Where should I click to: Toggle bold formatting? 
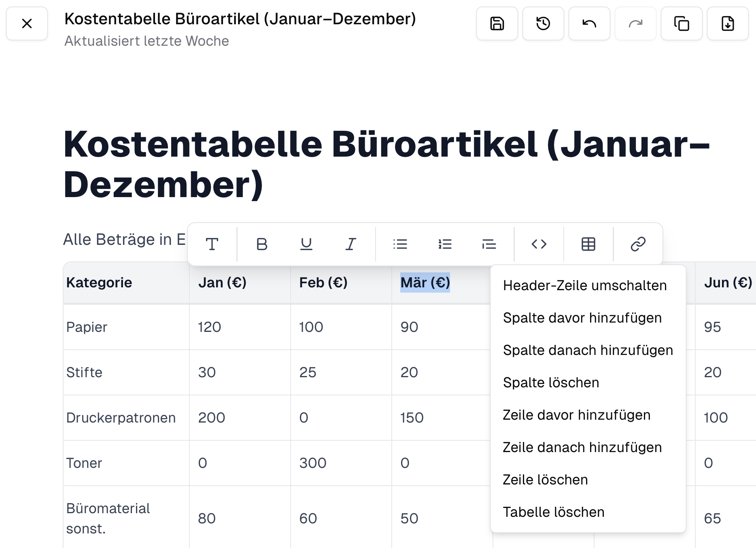pyautogui.click(x=261, y=244)
